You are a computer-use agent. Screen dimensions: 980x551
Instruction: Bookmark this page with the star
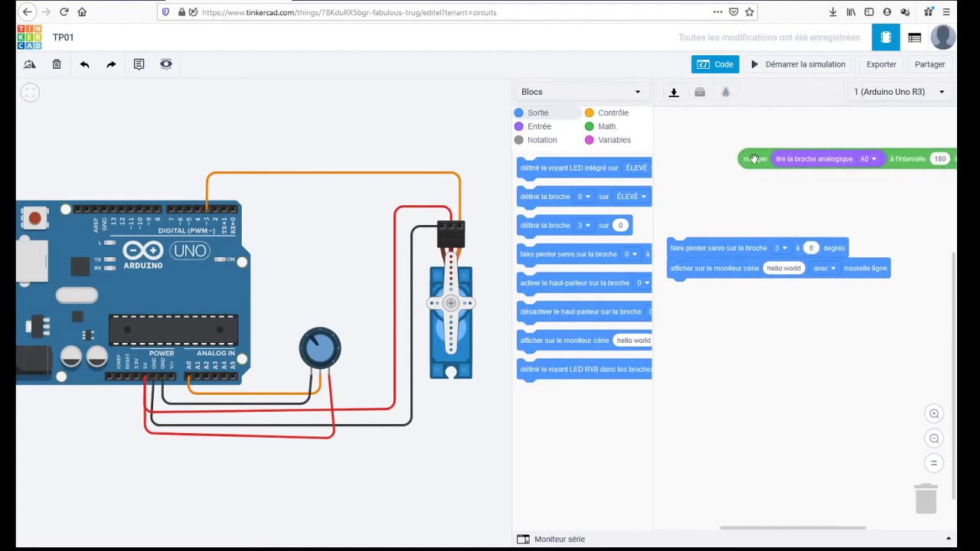click(x=750, y=12)
